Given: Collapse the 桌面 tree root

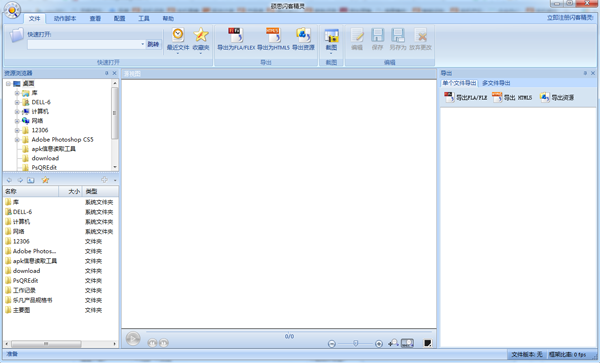Looking at the screenshot, I should pyautogui.click(x=8, y=83).
